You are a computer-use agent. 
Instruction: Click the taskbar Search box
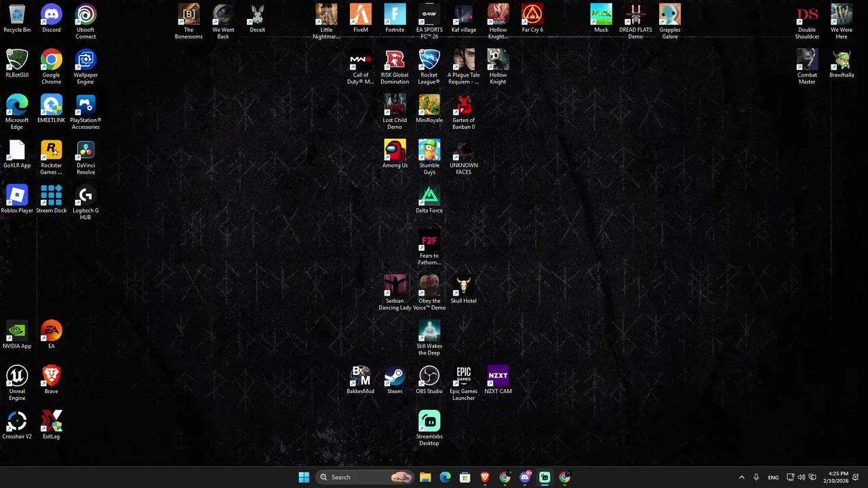point(365,477)
